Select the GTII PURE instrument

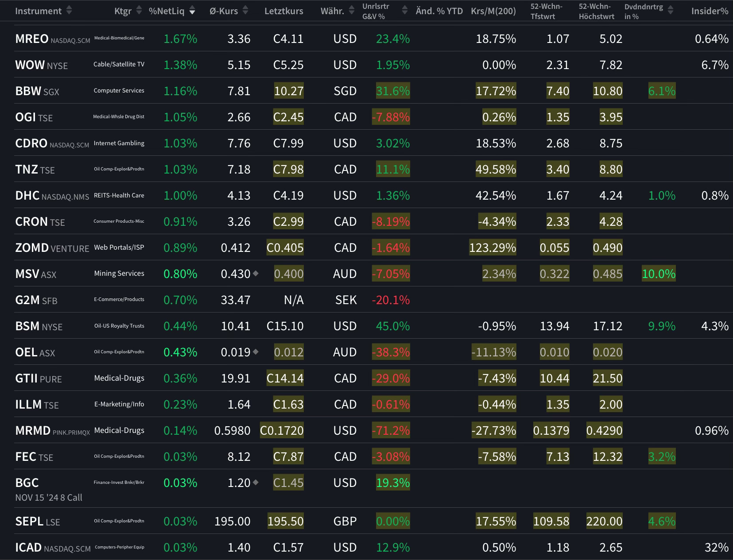pyautogui.click(x=39, y=378)
